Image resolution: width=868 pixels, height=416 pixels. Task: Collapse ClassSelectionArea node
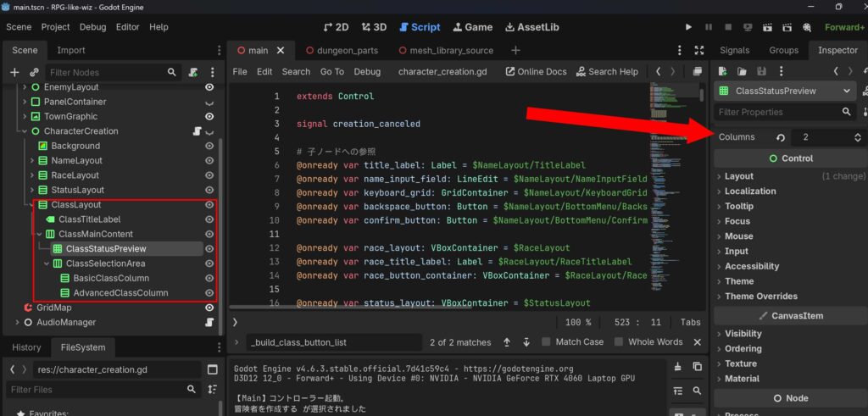(47, 263)
